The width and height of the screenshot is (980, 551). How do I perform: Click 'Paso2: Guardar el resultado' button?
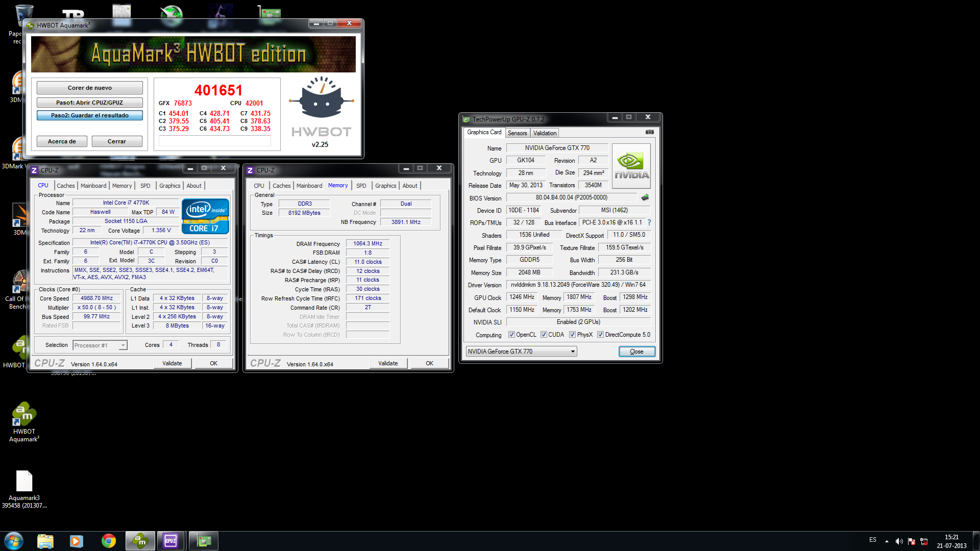pos(90,115)
